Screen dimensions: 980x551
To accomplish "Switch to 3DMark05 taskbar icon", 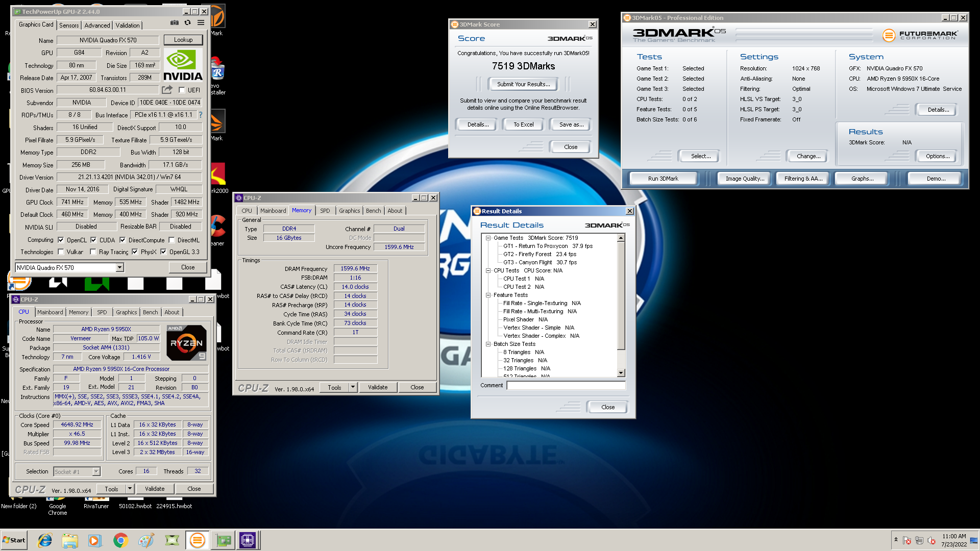I will click(x=198, y=540).
